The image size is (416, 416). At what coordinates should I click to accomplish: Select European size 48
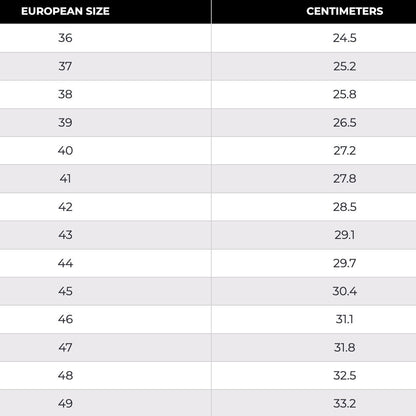coord(65,375)
